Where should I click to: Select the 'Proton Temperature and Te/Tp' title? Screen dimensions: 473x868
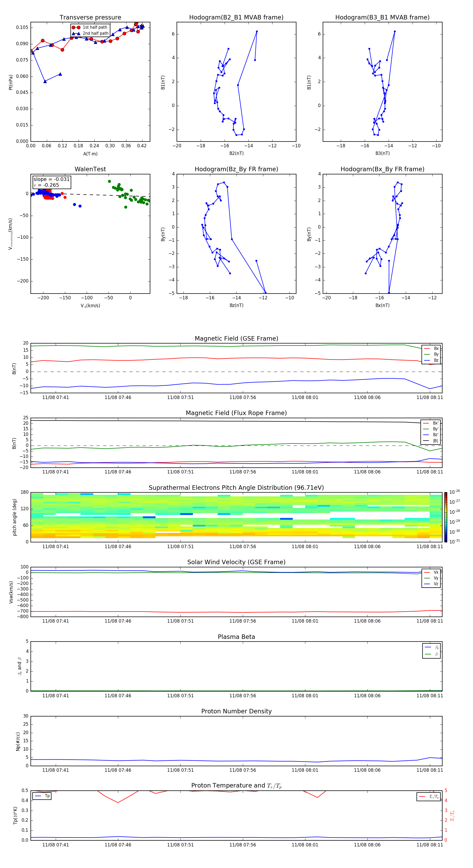(236, 786)
